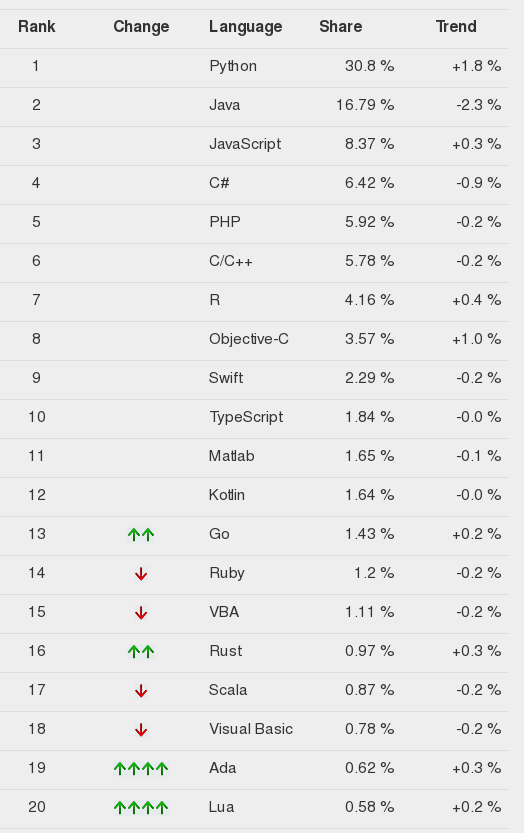Select the JavaScript language name
The width and height of the screenshot is (524, 833).
245,144
